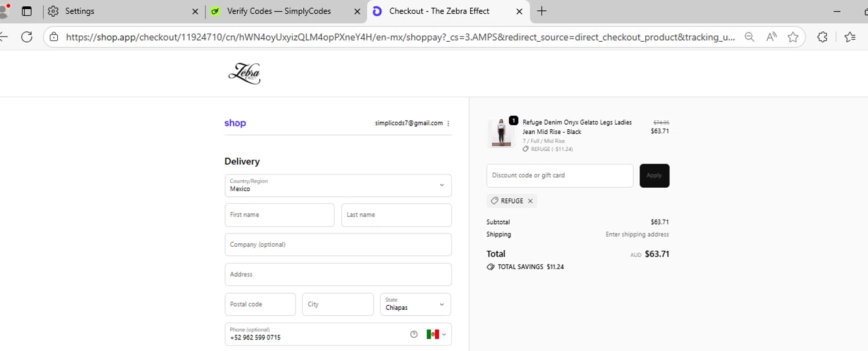This screenshot has width=868, height=351.
Task: Open the account options three-dot menu
Action: point(448,123)
